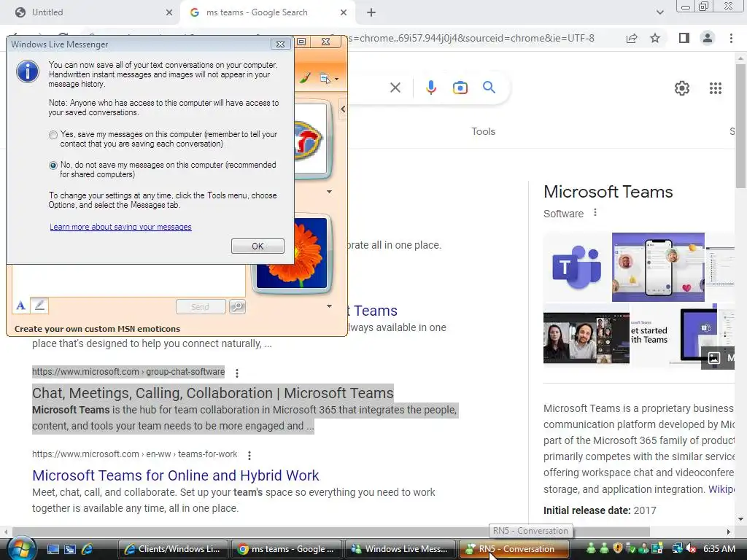
Task: Click the contact's display picture thumbnail
Action: 311,139
